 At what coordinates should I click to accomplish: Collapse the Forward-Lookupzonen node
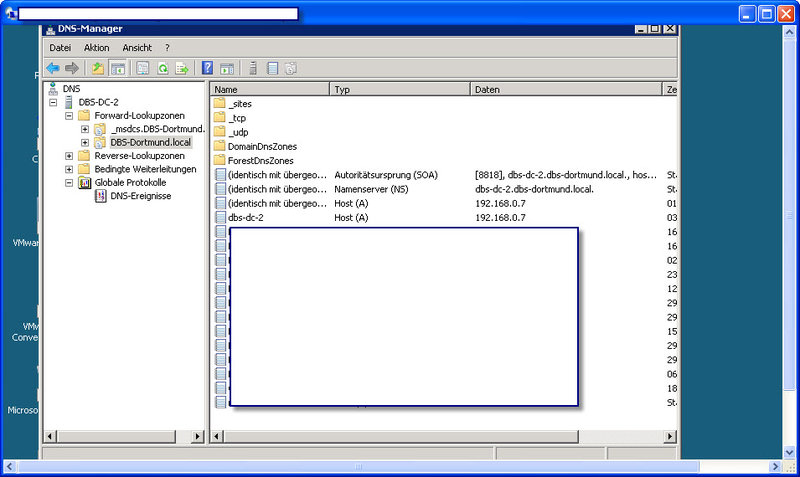pos(69,116)
